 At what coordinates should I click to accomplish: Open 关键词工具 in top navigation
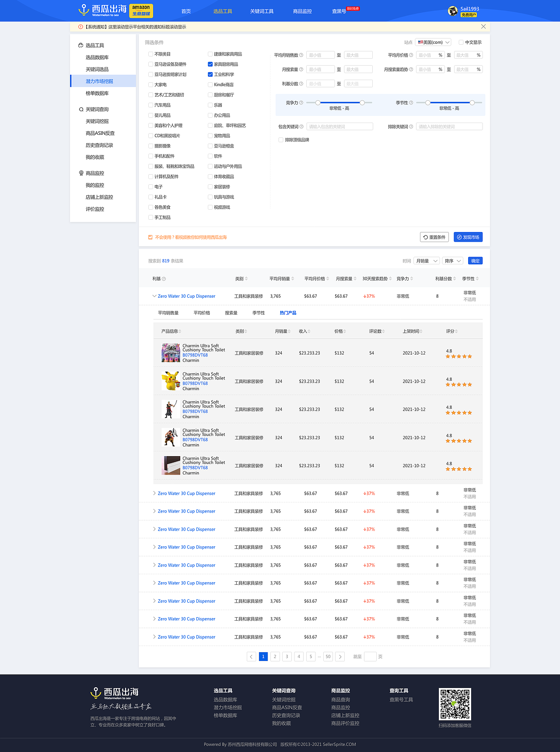[262, 11]
